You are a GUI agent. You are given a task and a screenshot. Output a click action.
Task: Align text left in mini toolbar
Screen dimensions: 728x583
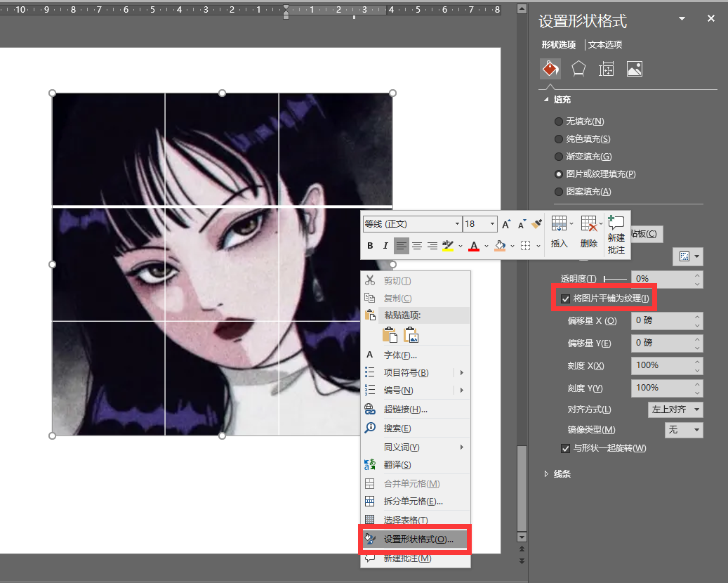401,246
